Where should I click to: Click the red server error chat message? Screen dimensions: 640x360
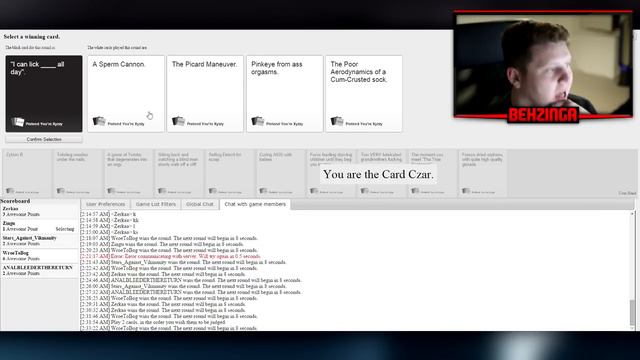171,256
